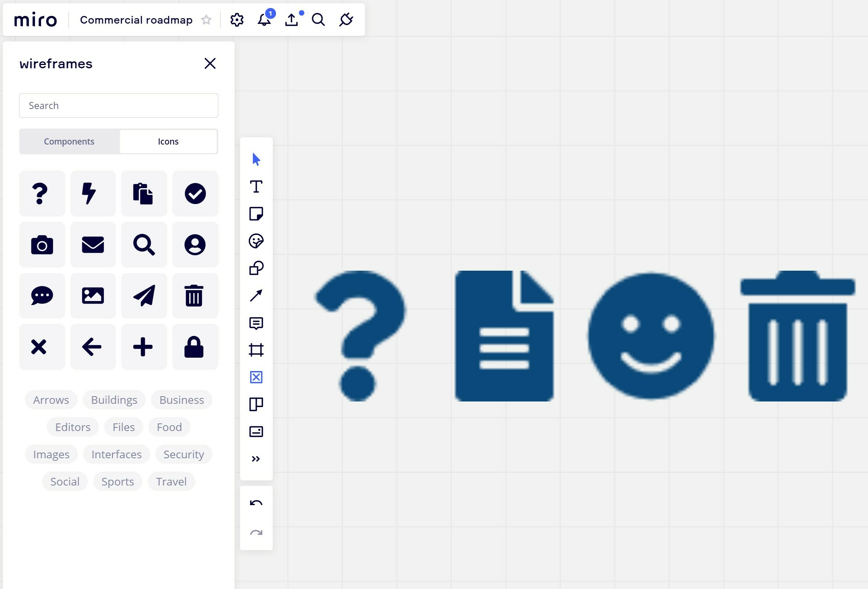This screenshot has width=868, height=589.
Task: Switch to the Components tab
Action: tap(69, 141)
